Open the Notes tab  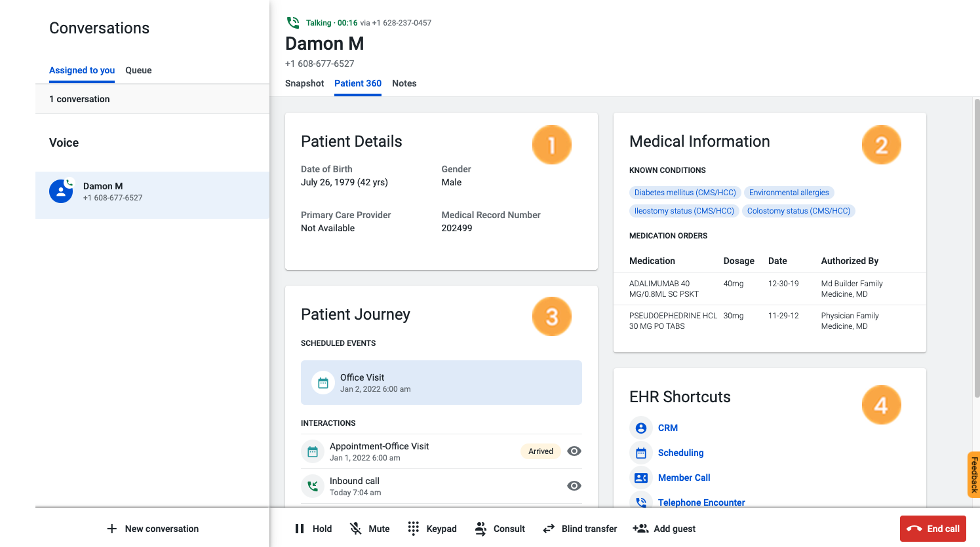404,83
